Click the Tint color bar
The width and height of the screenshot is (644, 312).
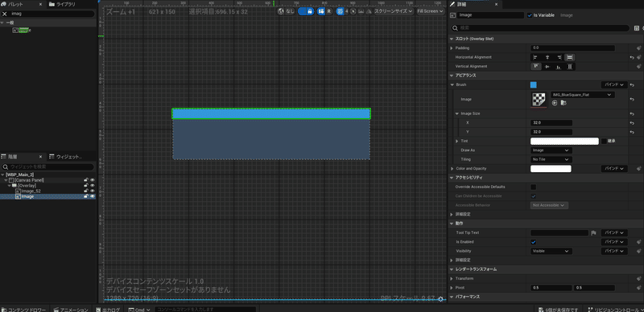565,142
